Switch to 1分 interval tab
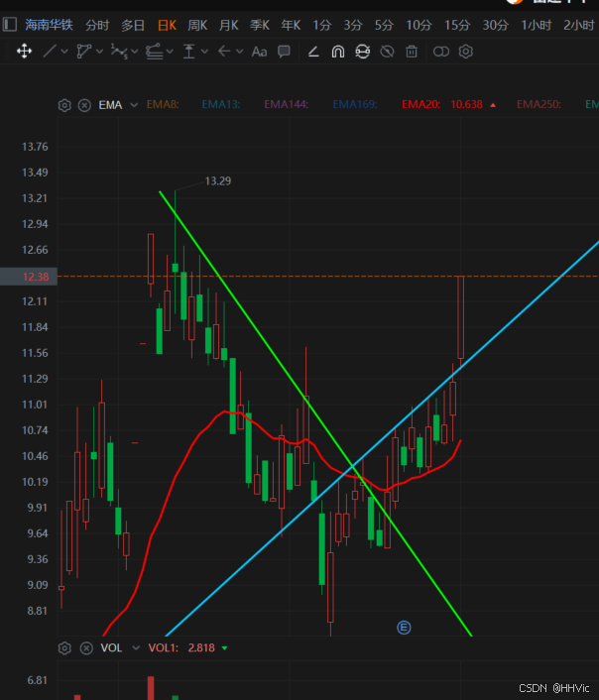599x700 pixels. pyautogui.click(x=321, y=25)
